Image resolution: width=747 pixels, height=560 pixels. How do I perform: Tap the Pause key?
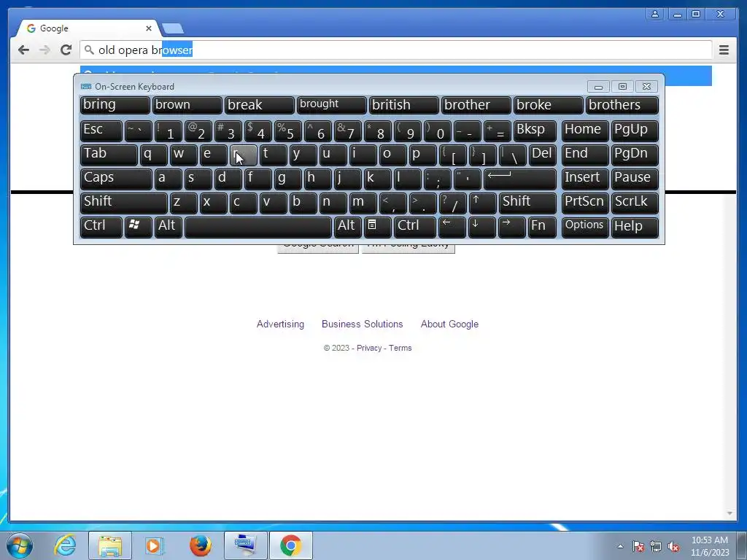635,179
